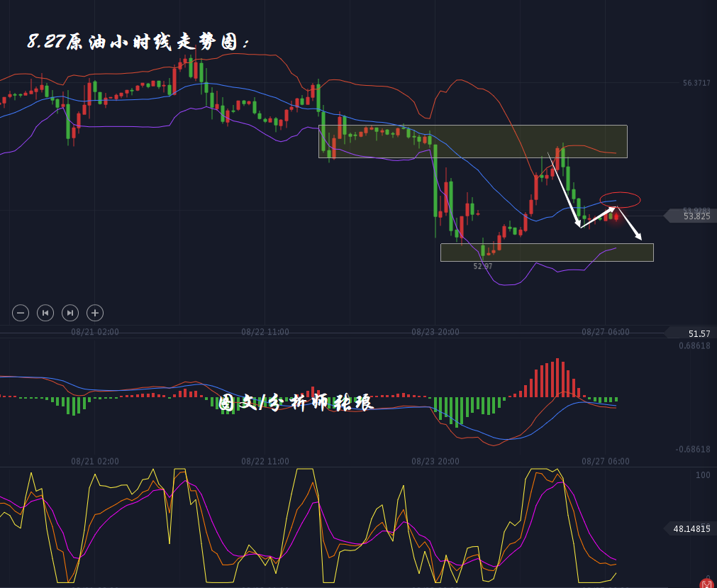Select the lower yellow support zone rectangle

click(546, 253)
